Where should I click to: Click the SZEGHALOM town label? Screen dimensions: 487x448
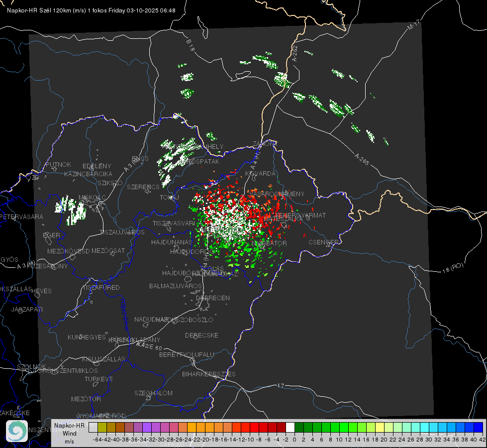[153, 393]
